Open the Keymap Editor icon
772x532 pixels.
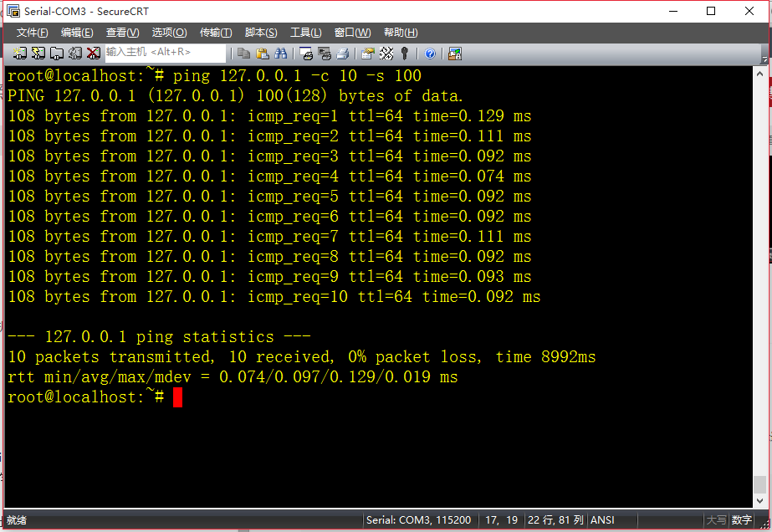(x=386, y=54)
